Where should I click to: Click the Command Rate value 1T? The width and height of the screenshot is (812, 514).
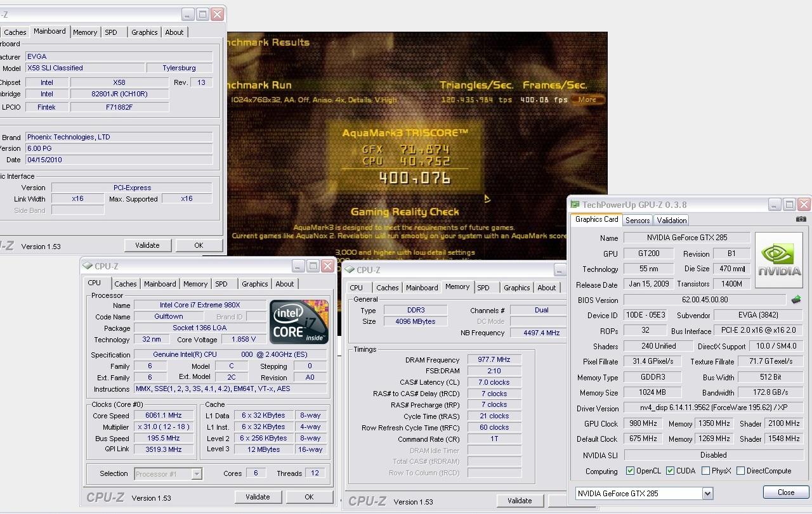[494, 439]
